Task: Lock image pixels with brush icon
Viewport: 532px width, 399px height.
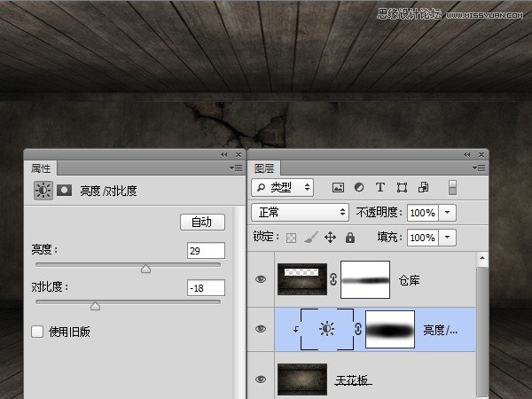Action: tap(310, 237)
